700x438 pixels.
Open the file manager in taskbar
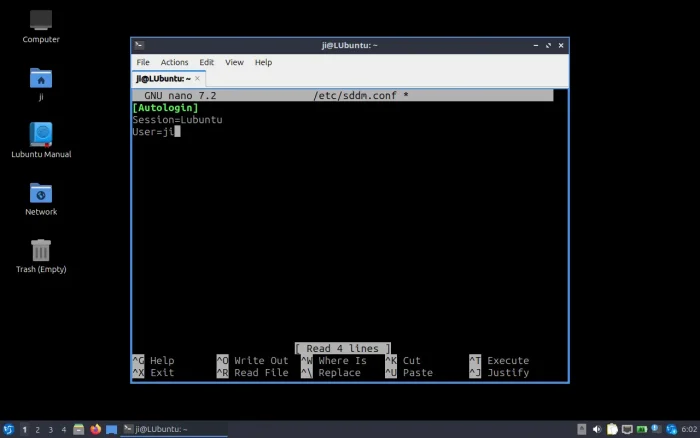pos(79,429)
